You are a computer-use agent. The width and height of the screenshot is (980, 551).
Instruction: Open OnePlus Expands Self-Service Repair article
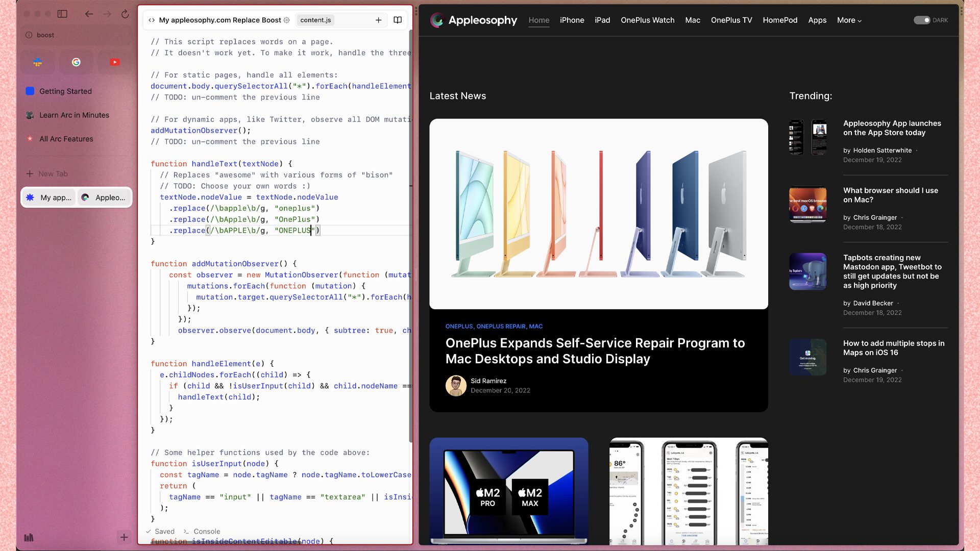(x=595, y=351)
